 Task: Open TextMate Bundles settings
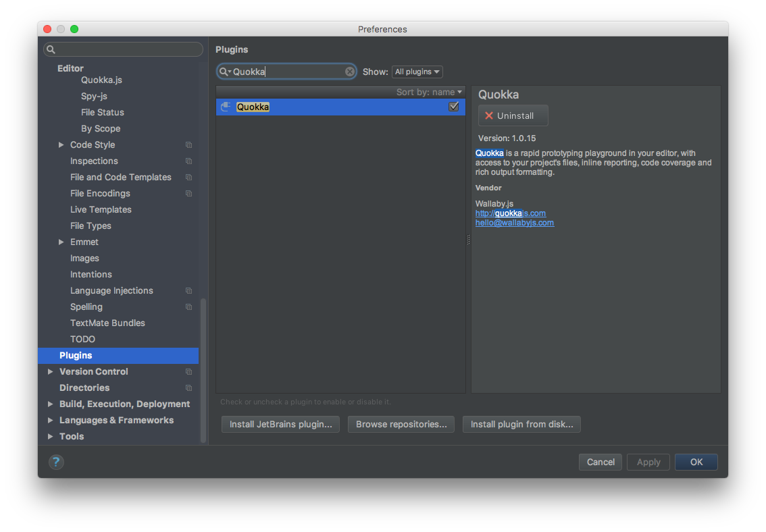pyautogui.click(x=107, y=323)
